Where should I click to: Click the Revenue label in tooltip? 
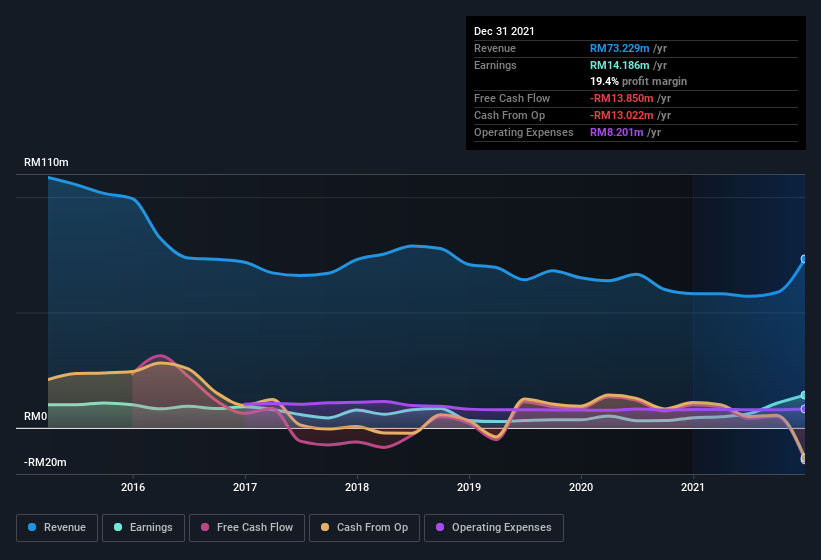pyautogui.click(x=495, y=48)
